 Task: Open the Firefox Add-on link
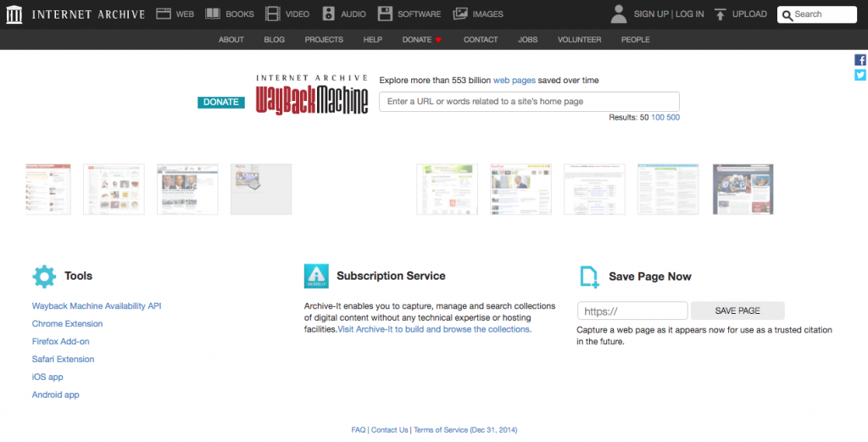(60, 341)
